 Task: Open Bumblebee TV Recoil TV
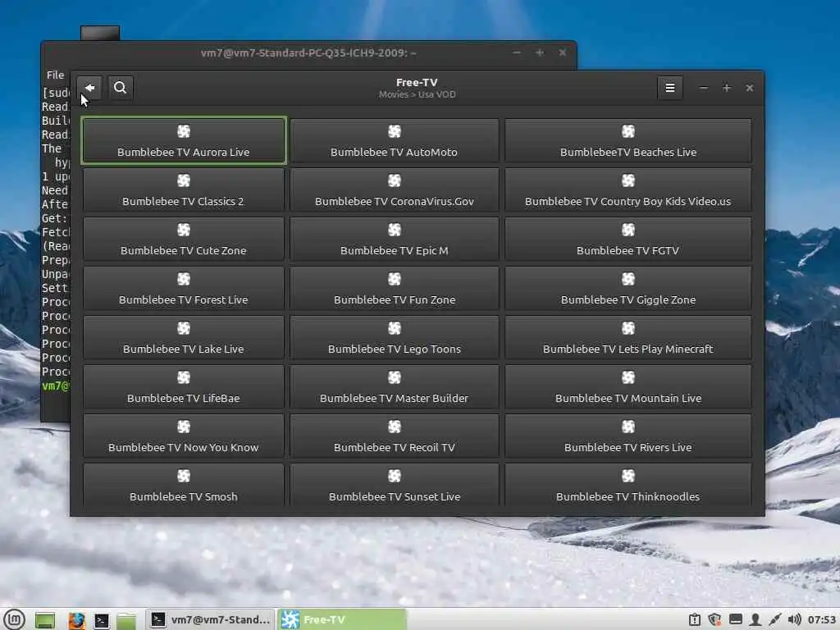coord(395,436)
